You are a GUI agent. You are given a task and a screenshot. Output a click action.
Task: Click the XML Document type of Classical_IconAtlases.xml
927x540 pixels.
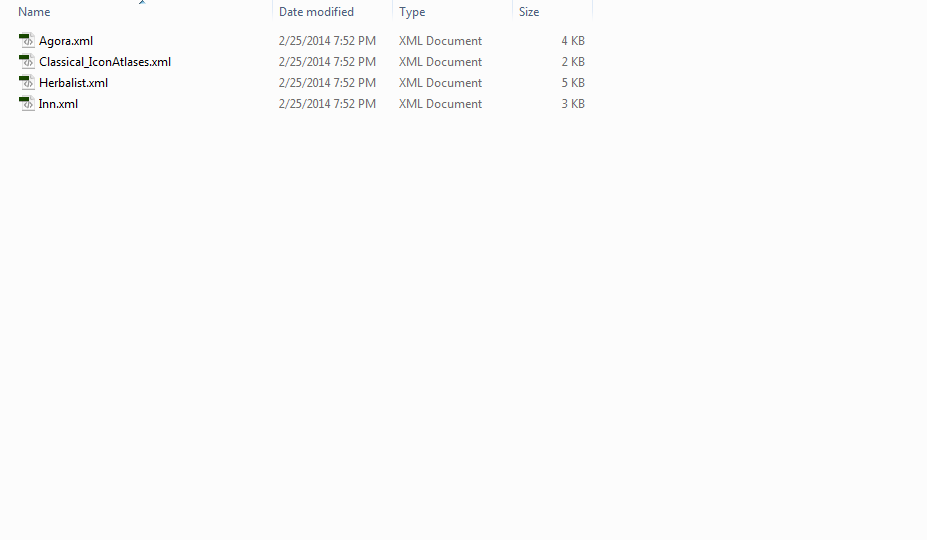pos(440,62)
